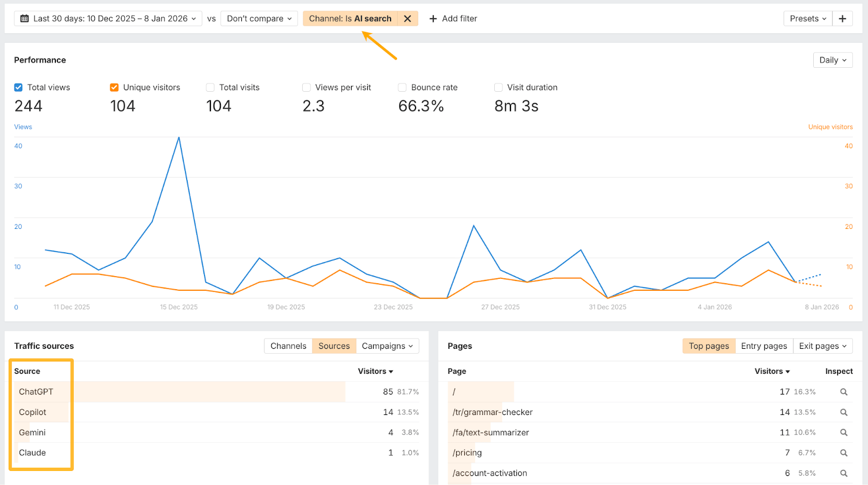The image size is (868, 485).
Task: Switch to the Channels tab
Action: pyautogui.click(x=288, y=346)
